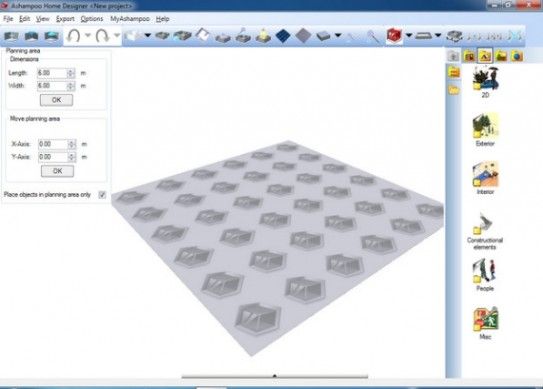
Task: Open the Misc catalog folder
Action: (485, 323)
